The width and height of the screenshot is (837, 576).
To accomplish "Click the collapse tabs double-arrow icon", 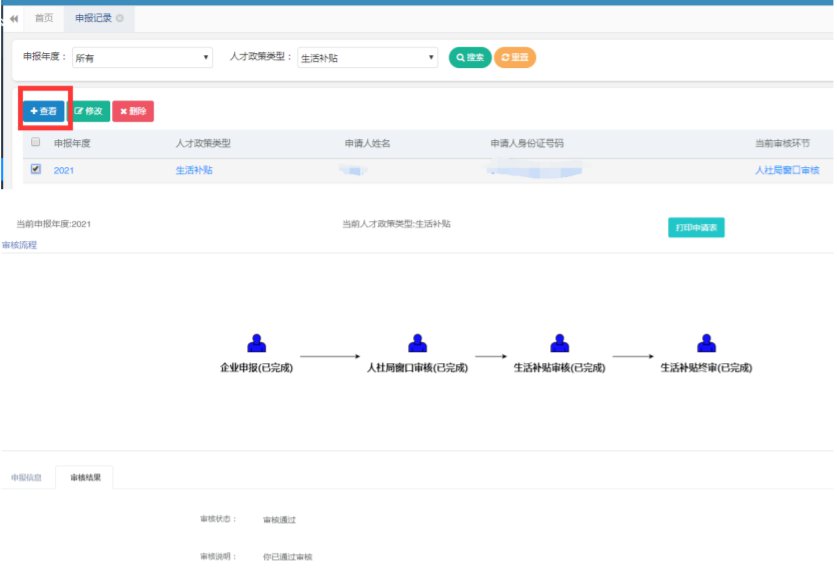I will 14,19.
